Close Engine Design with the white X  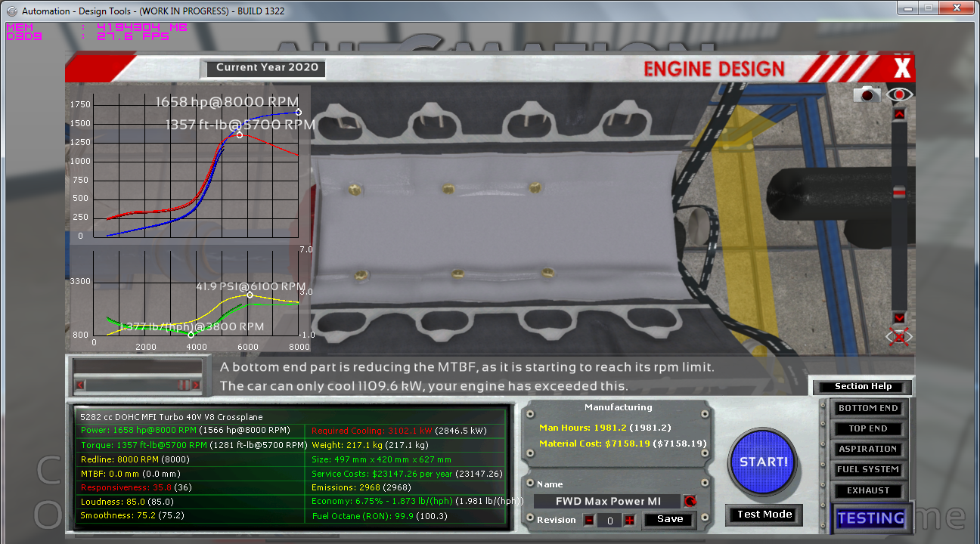point(902,69)
